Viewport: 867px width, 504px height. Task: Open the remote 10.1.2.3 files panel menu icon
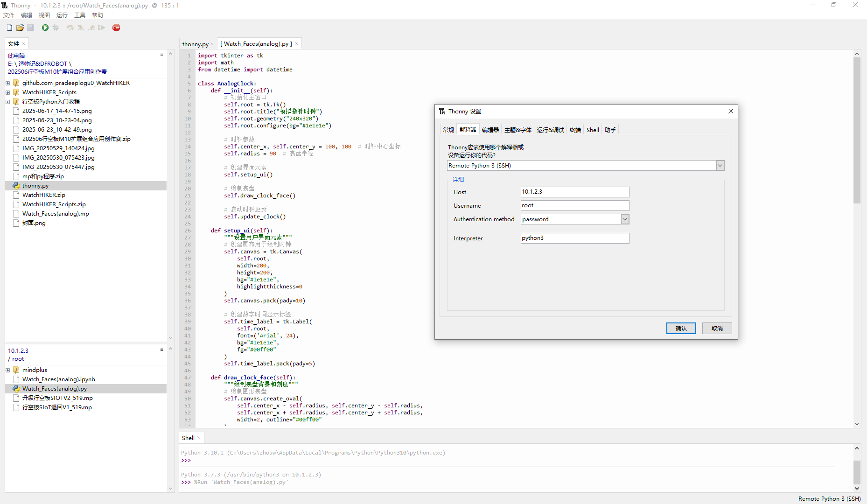pos(162,350)
